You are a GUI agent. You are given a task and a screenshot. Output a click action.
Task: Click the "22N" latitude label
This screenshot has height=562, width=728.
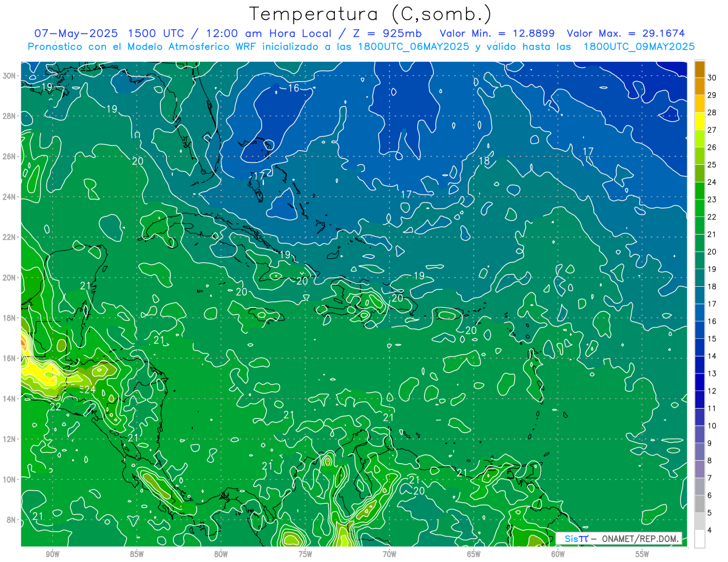9,237
